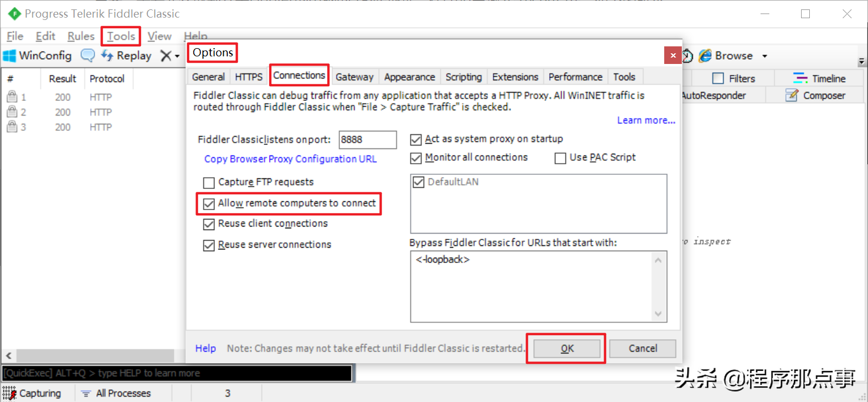This screenshot has height=402, width=868.
Task: Open the File menu
Action: coord(15,36)
